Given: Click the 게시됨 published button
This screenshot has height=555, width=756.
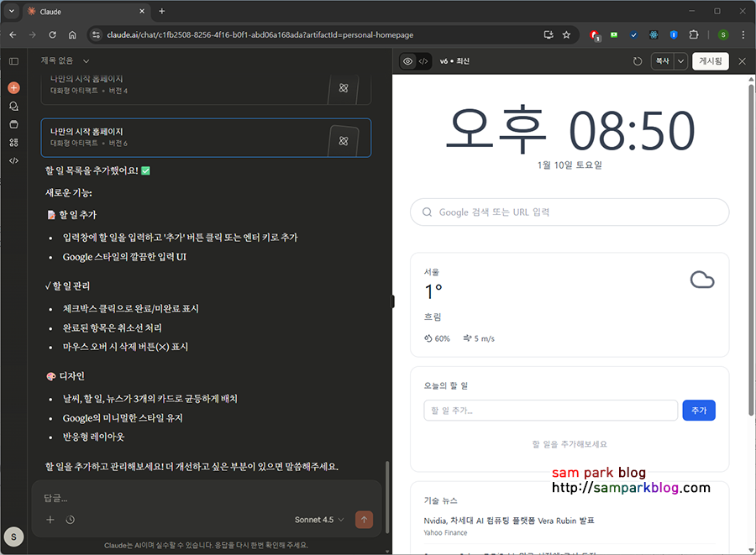Looking at the screenshot, I should coord(710,61).
